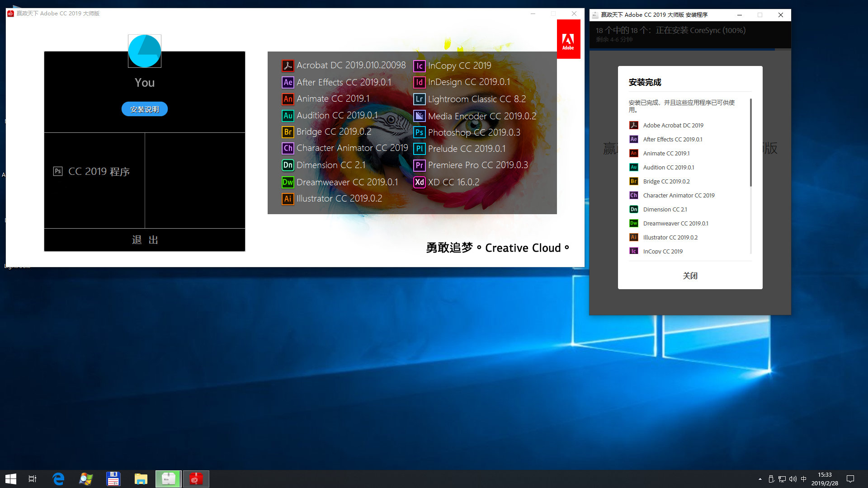Click the 退出 exit button

(145, 240)
